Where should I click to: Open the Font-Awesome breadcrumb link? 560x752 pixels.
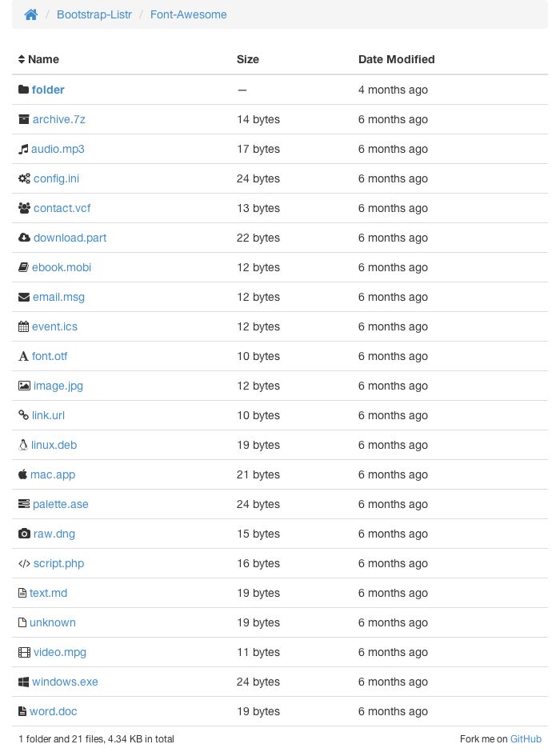click(x=188, y=14)
